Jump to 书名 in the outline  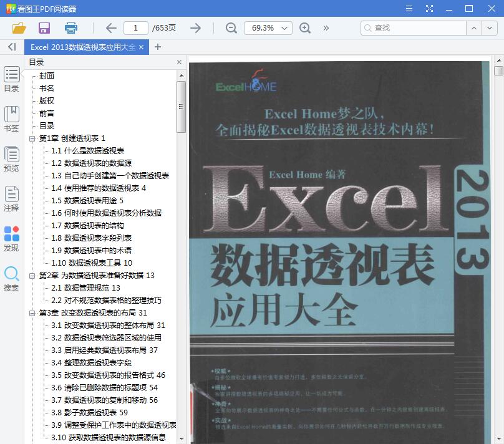coord(47,89)
